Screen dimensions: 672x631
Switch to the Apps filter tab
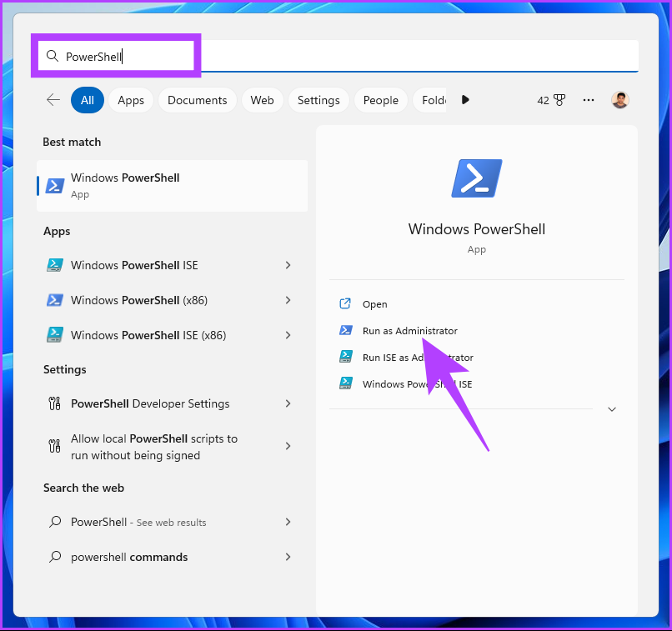(131, 100)
